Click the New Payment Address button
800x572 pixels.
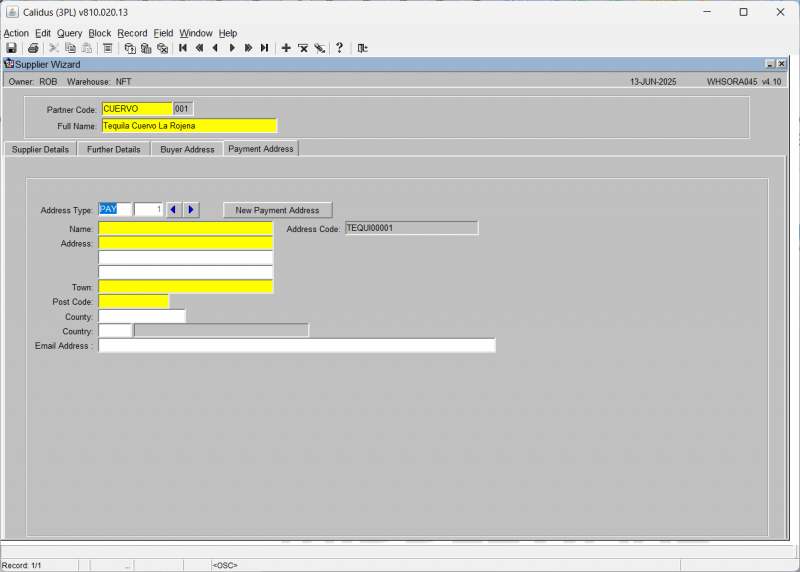click(x=278, y=210)
